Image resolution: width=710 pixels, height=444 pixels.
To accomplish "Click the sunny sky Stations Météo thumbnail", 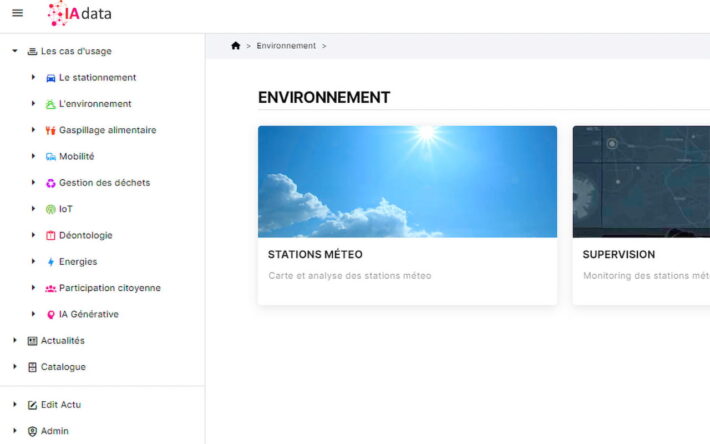I will (x=408, y=181).
